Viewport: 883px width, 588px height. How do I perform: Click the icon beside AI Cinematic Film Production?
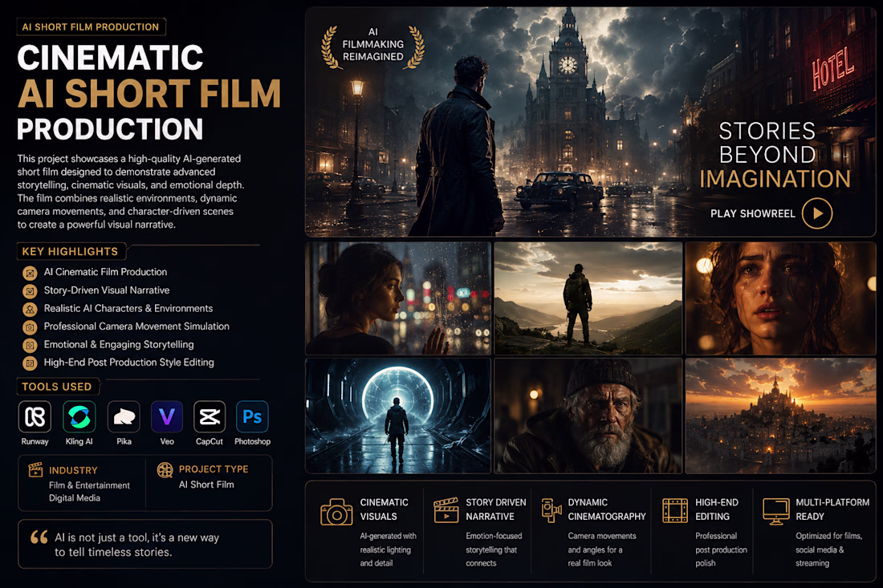click(30, 273)
